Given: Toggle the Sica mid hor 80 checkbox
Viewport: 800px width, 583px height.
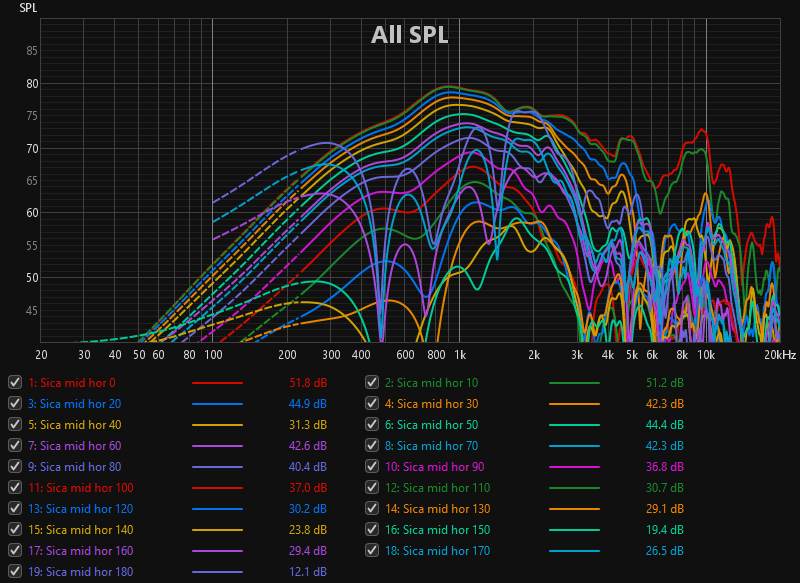Looking at the screenshot, I should pyautogui.click(x=15, y=466).
